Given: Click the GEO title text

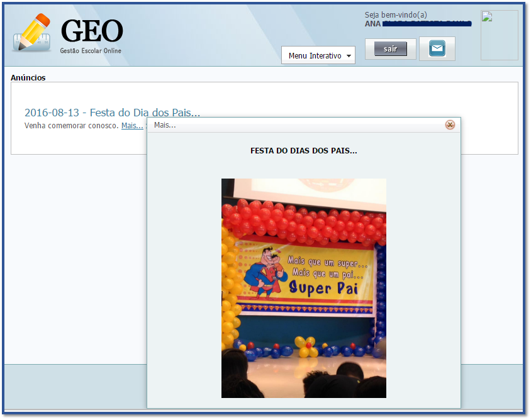Looking at the screenshot, I should point(92,31).
